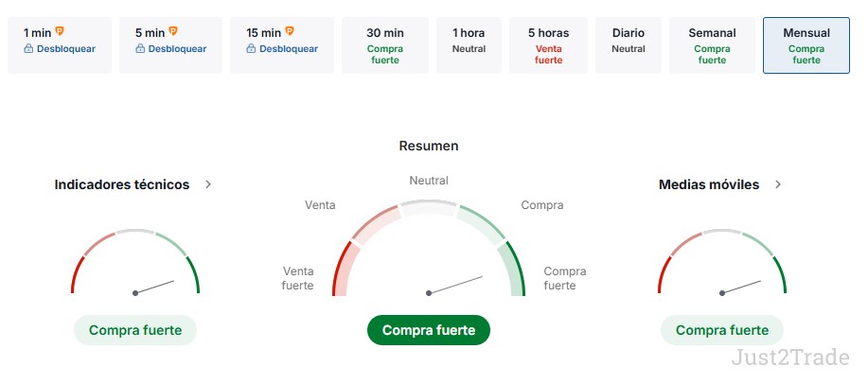
Task: Click Compra fuerte under Indicadores técnicos
Action: [135, 330]
